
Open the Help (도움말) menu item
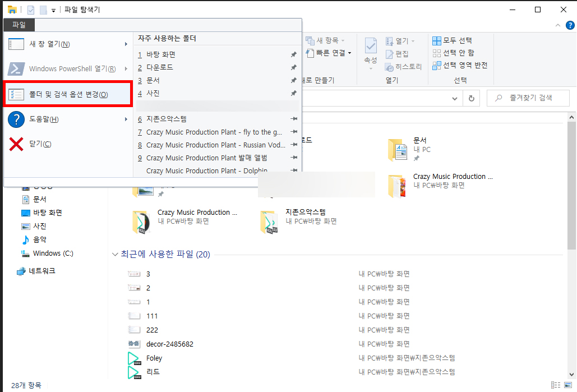click(x=68, y=119)
